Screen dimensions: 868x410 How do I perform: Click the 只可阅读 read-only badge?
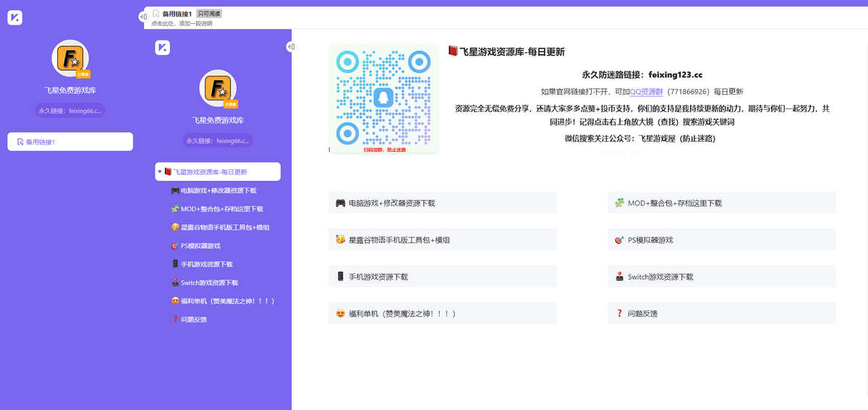point(209,14)
